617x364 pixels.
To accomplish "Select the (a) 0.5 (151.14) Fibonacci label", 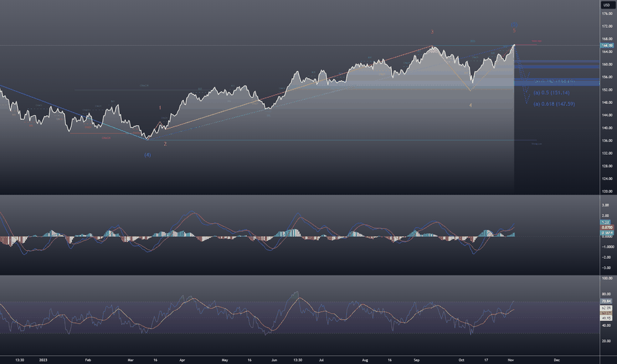I will [551, 93].
